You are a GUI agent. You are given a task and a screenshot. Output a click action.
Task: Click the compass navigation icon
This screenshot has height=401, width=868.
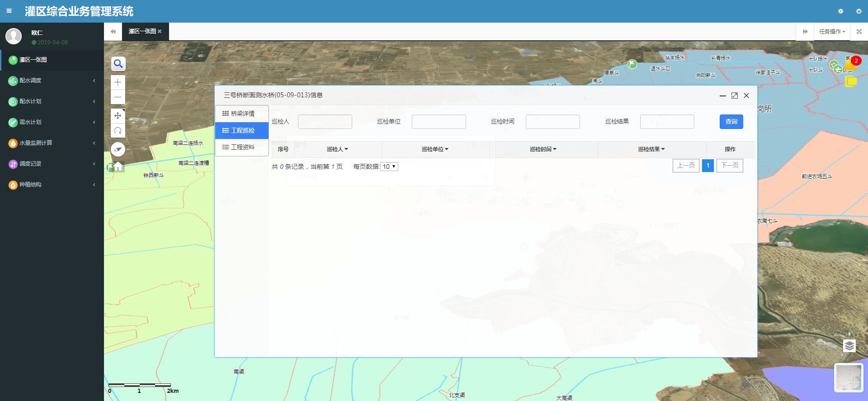pyautogui.click(x=118, y=149)
